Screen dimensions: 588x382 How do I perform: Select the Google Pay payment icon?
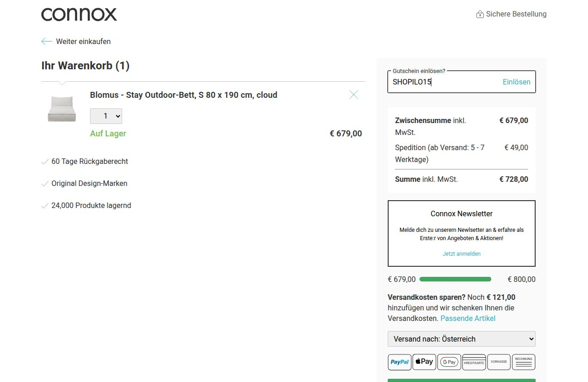(x=449, y=362)
